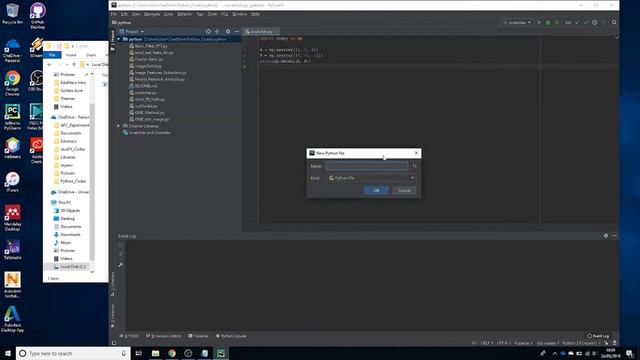Open the Kind dropdown in New Python file dialog
Screen dimensions: 640x360
point(372,178)
